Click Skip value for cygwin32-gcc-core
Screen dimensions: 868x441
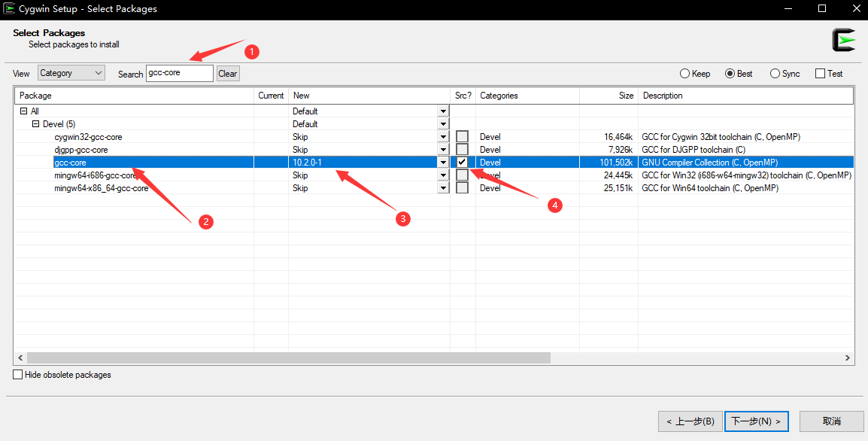pyautogui.click(x=300, y=137)
